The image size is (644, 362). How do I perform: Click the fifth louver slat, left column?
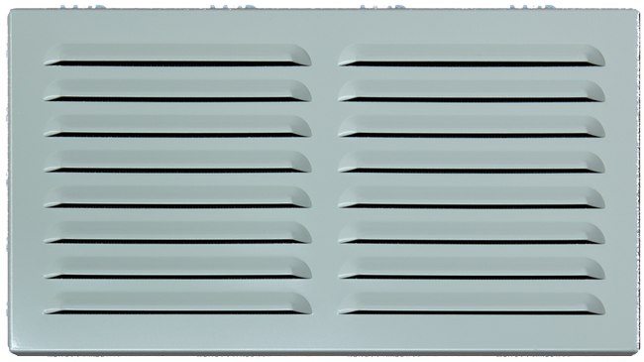tap(177, 197)
